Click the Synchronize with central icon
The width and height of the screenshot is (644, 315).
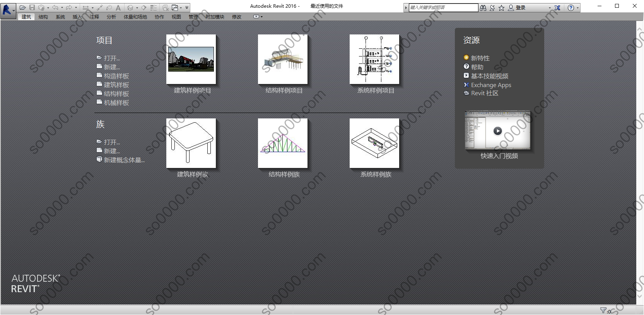click(x=41, y=7)
